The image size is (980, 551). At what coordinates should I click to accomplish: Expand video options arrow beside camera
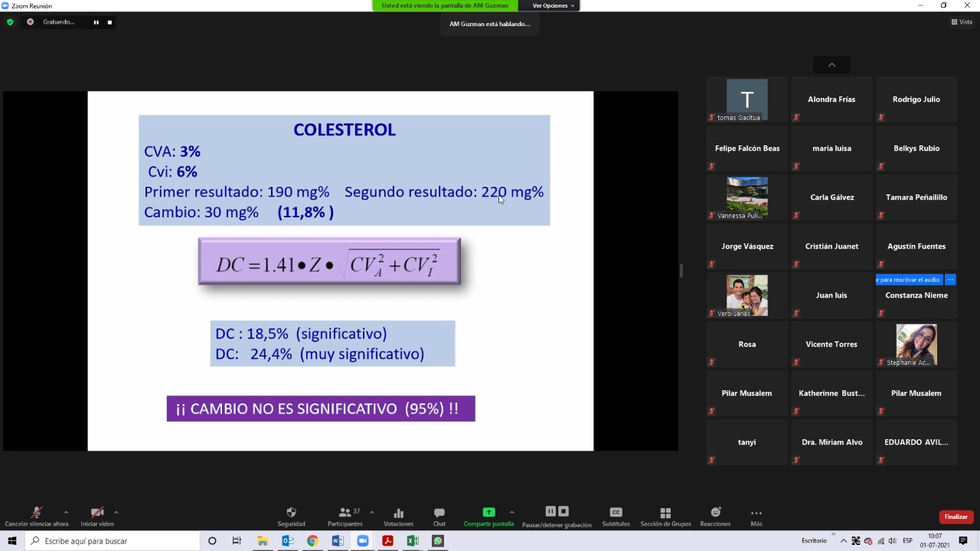(x=116, y=512)
